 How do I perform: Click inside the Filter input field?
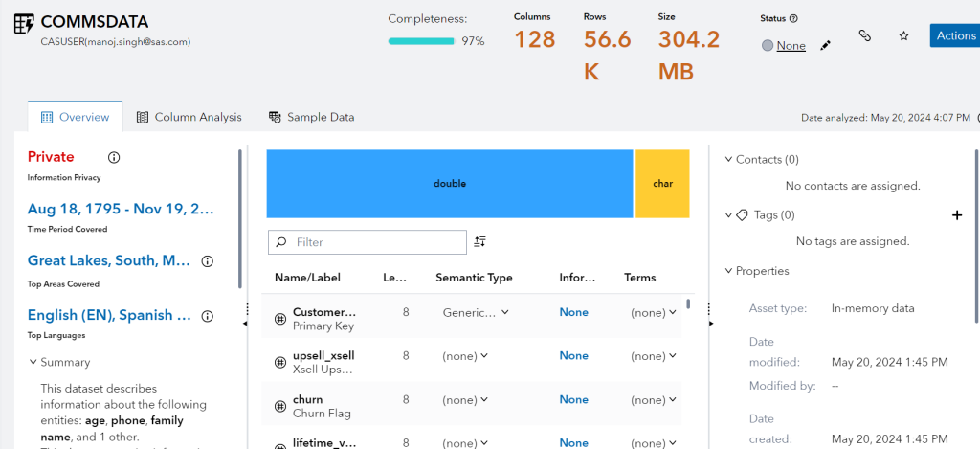[x=367, y=242]
